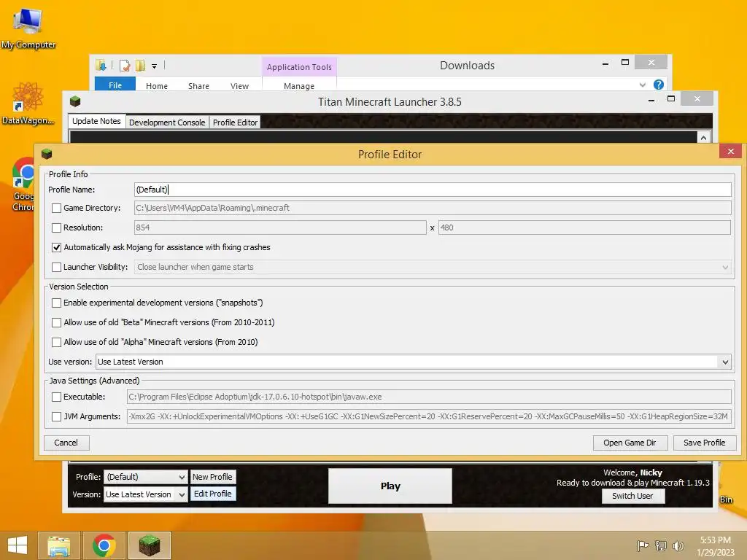Open the Manage ribbon tab in Downloads
Screen dimensions: 747x560
click(x=299, y=86)
